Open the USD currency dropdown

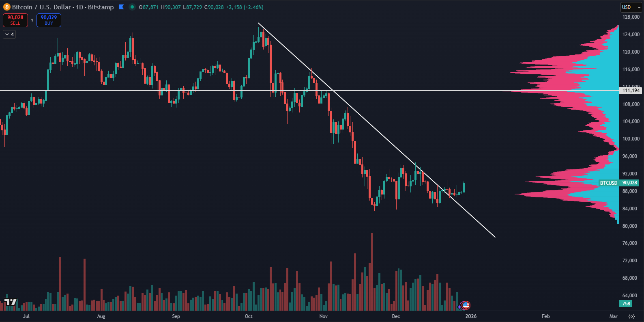click(x=631, y=7)
